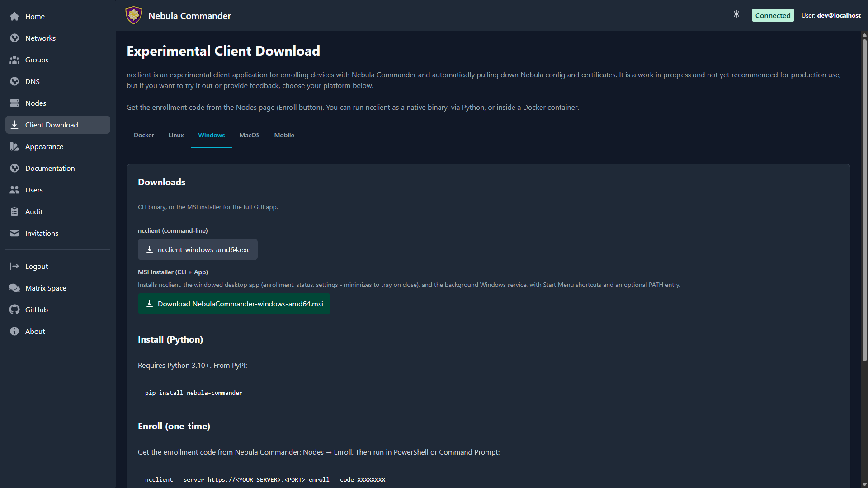Open the Mobile tab
Viewport: 868px width, 488px height.
tap(284, 135)
